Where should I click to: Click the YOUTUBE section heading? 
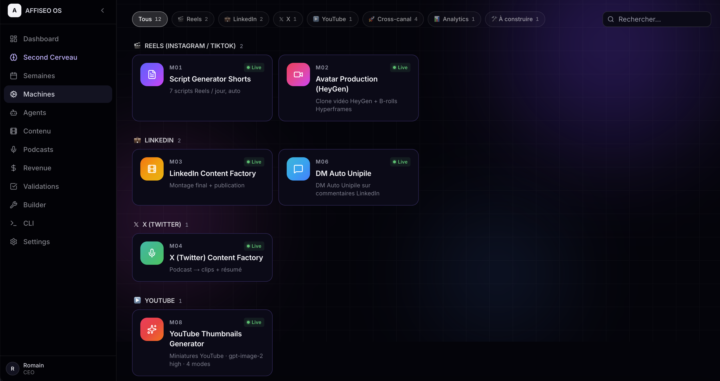pos(159,301)
